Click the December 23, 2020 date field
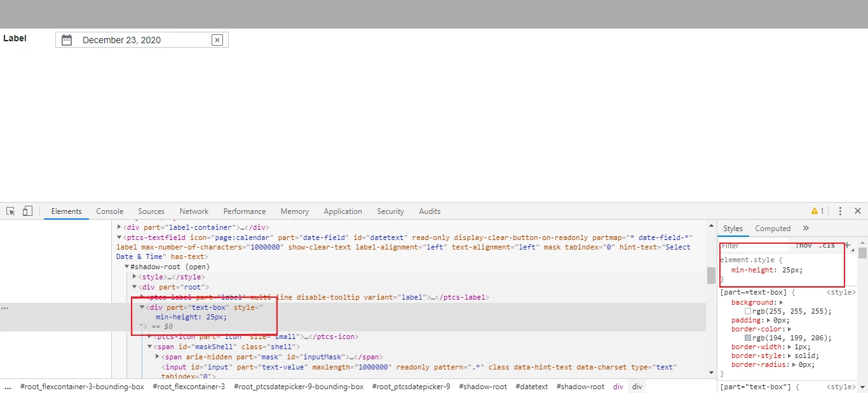 (x=142, y=40)
